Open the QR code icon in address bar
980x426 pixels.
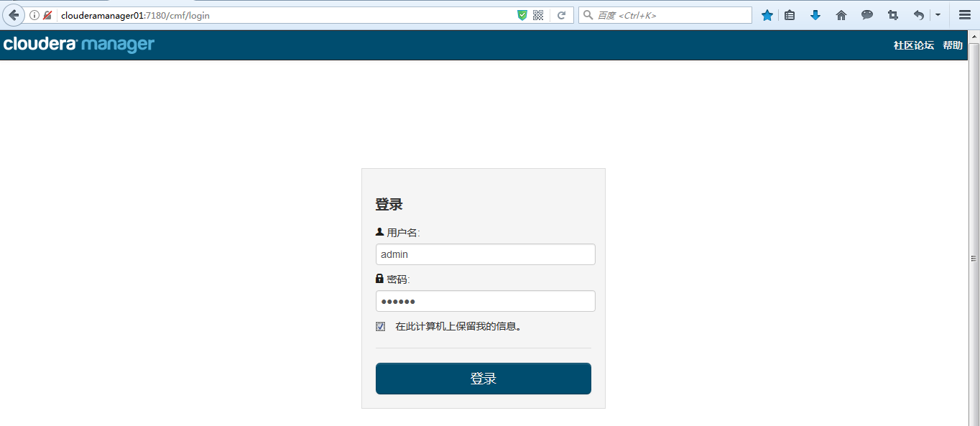(538, 15)
